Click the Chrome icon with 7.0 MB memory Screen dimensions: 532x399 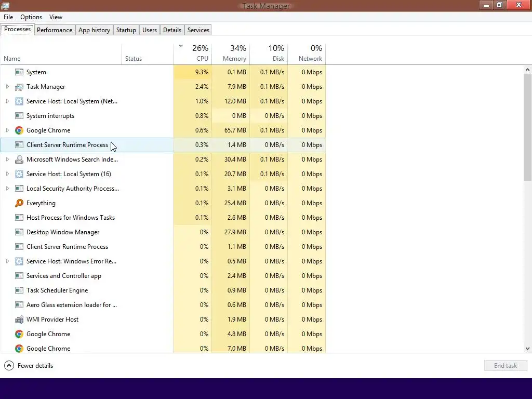pos(19,349)
